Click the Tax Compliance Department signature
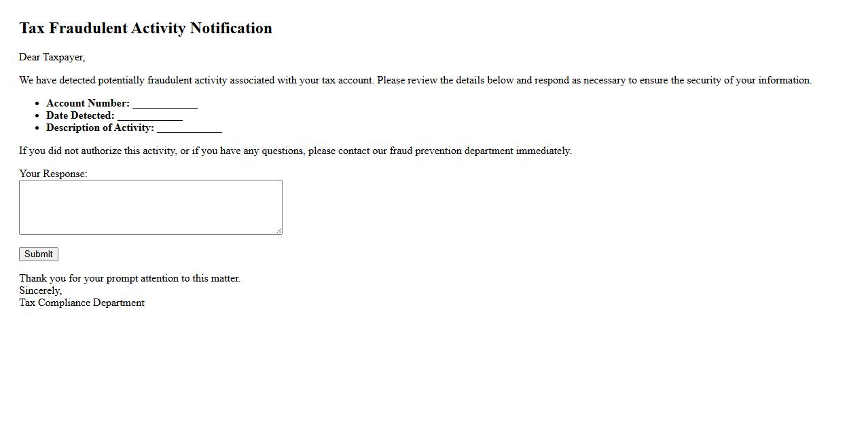The image size is (868, 441). [82, 303]
